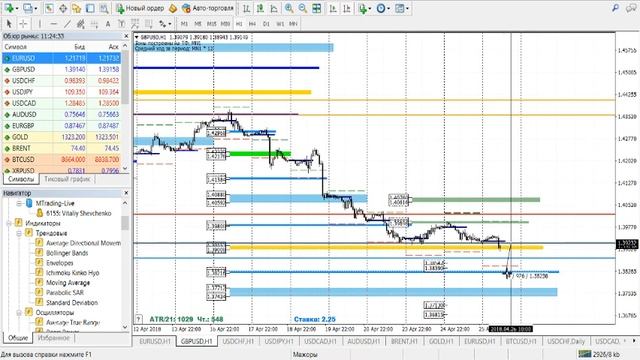Click the Navigator scrollbar thumb

[x=125, y=223]
